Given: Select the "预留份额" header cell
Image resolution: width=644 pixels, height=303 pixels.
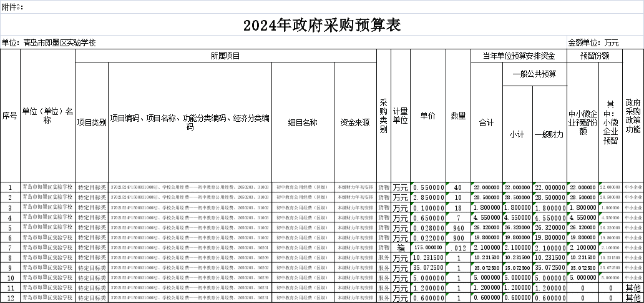Looking at the screenshot, I should (595, 56).
